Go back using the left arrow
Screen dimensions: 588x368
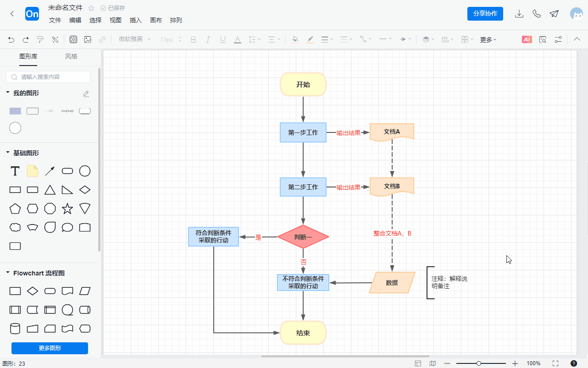tap(12, 14)
